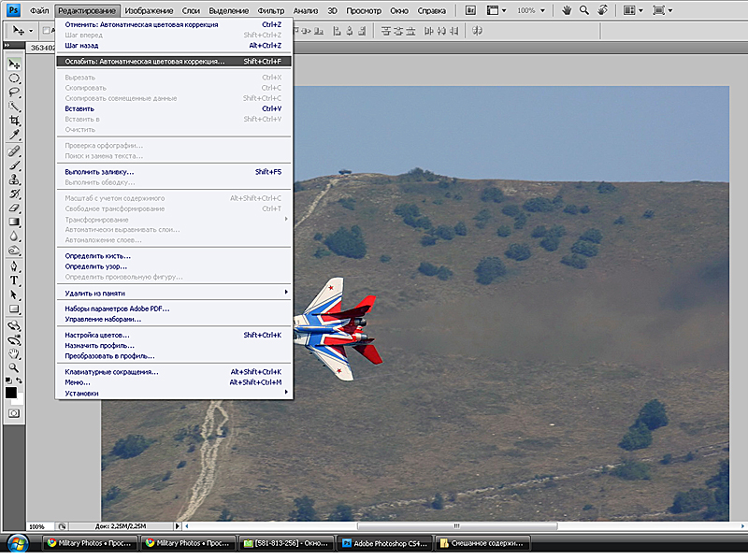
Task: Click the status bar zoom 100% field
Action: pyautogui.click(x=40, y=526)
